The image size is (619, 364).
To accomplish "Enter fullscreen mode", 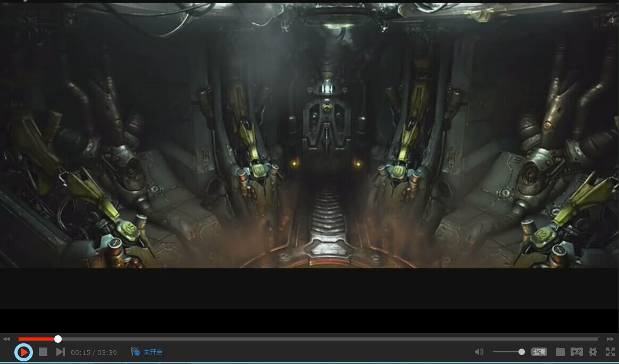I will pos(610,352).
